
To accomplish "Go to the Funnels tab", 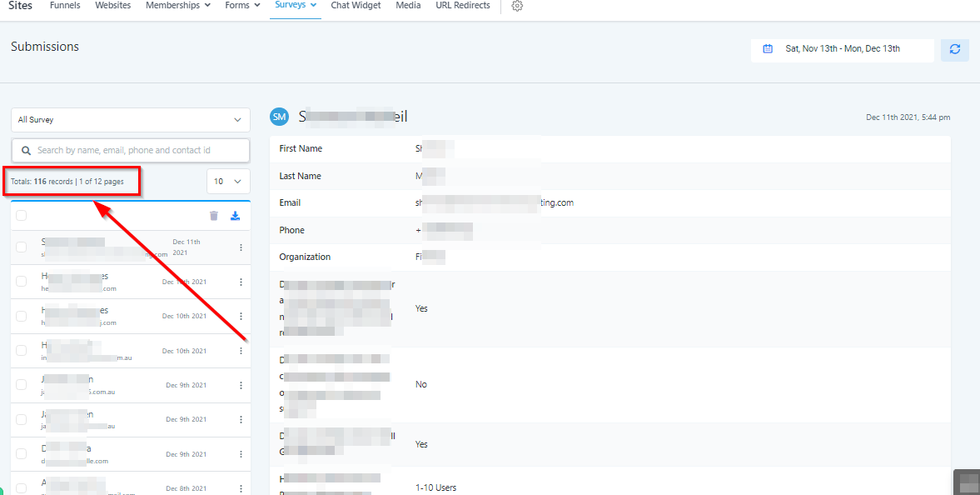I will tap(65, 5).
